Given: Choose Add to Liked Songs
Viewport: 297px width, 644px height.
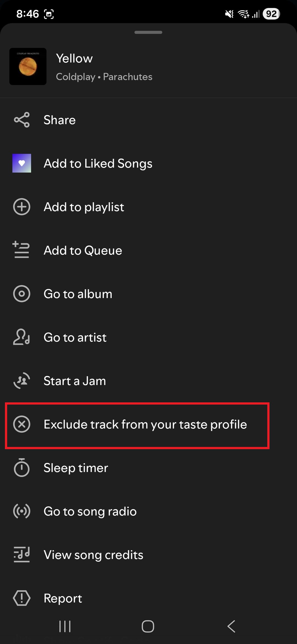Looking at the screenshot, I should (x=98, y=163).
